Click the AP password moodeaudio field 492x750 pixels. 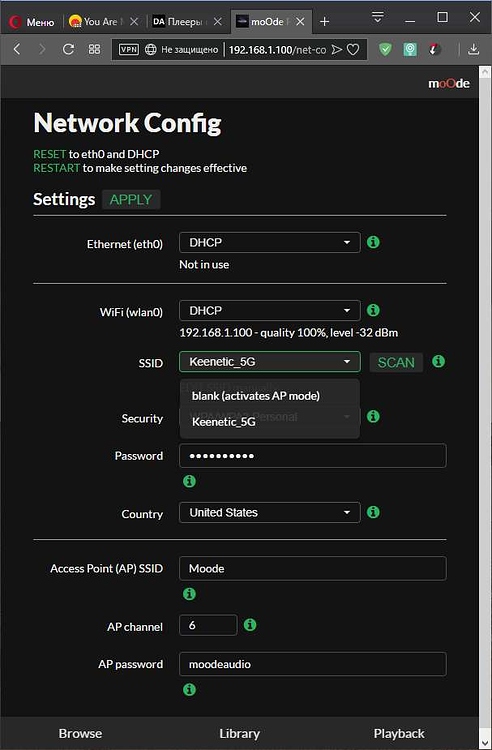coord(313,664)
